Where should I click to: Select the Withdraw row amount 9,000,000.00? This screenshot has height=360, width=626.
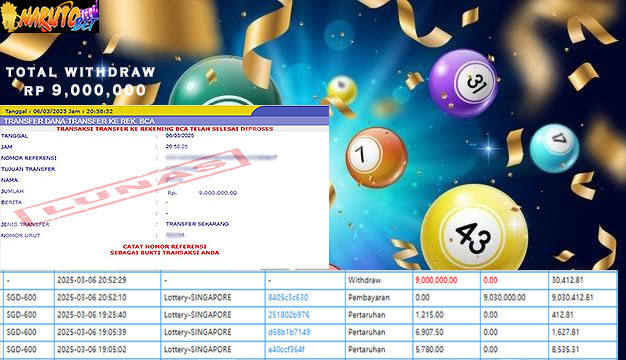click(436, 280)
